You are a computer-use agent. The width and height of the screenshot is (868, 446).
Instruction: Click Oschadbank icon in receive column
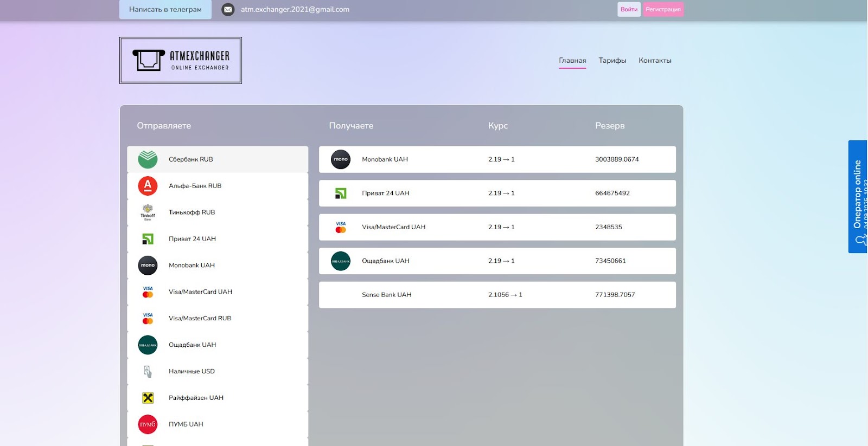coord(341,261)
